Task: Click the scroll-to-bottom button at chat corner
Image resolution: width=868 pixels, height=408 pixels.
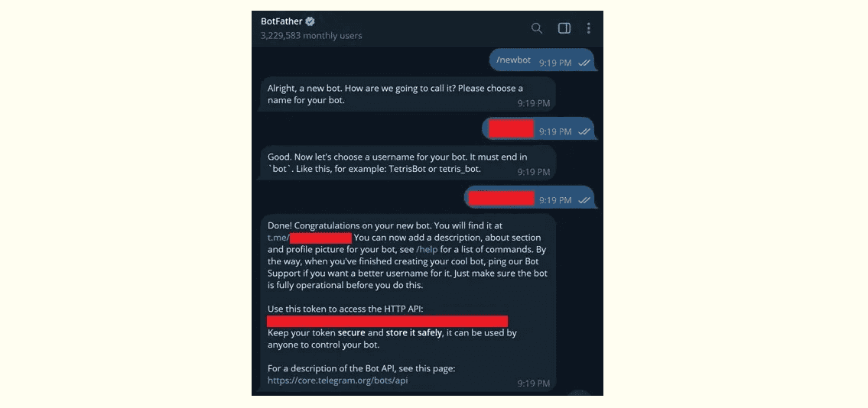Action: [x=580, y=393]
